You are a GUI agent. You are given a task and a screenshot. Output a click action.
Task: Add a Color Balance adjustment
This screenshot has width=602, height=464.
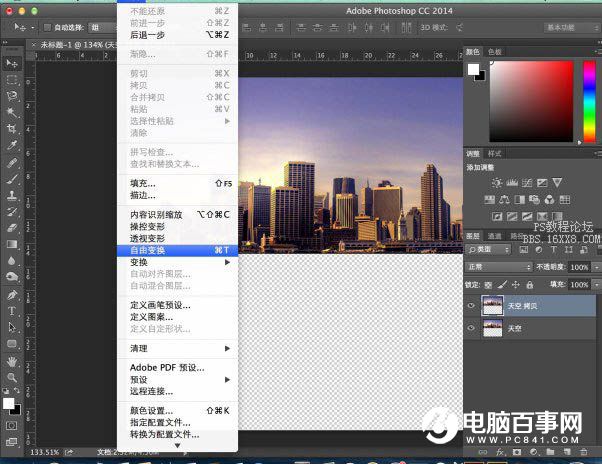click(504, 200)
